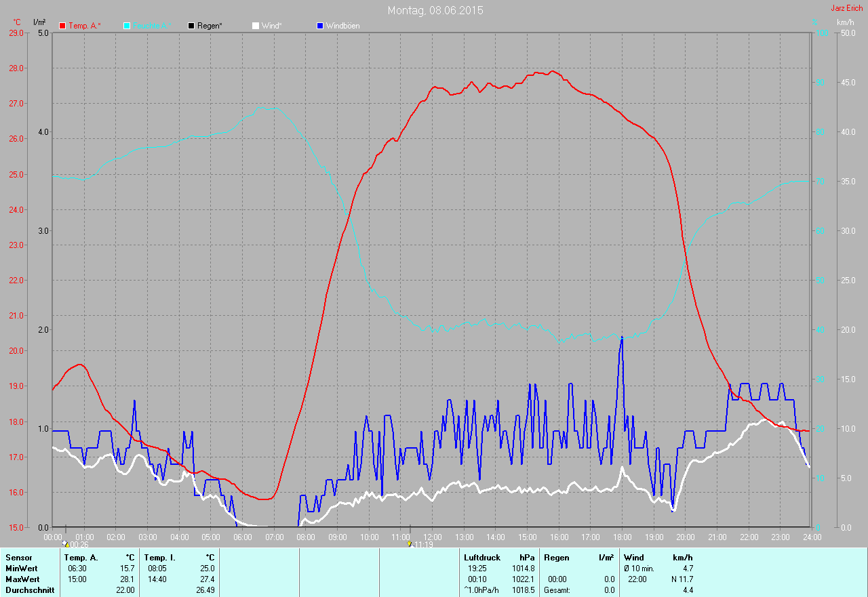Click the Windböen legend label
The height and width of the screenshot is (597, 868).
coord(342,26)
